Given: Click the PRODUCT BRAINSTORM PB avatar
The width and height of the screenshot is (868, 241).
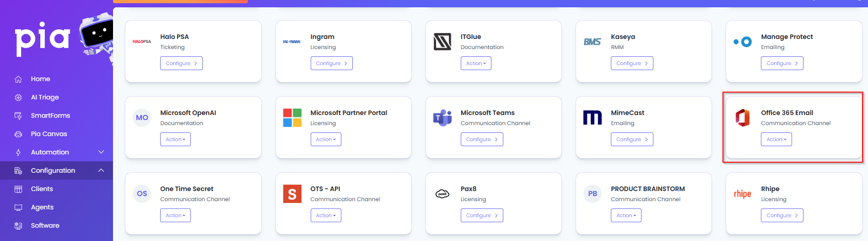Looking at the screenshot, I should point(593,194).
